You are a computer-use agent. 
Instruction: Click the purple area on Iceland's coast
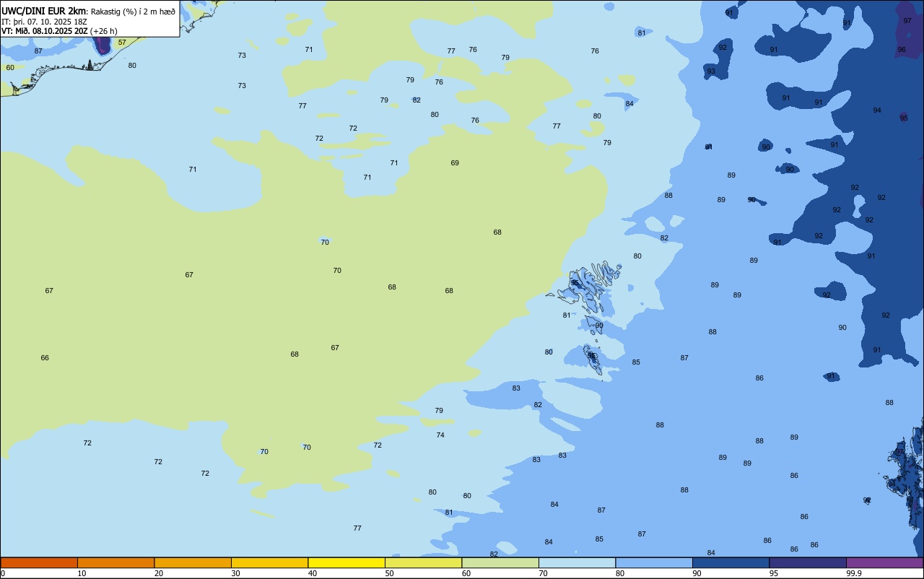pos(103,45)
